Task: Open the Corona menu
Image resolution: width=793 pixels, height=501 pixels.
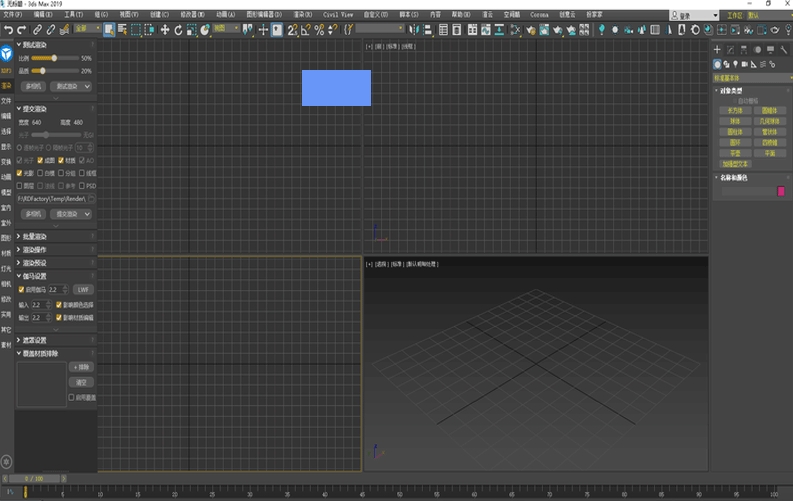Action: [x=539, y=15]
